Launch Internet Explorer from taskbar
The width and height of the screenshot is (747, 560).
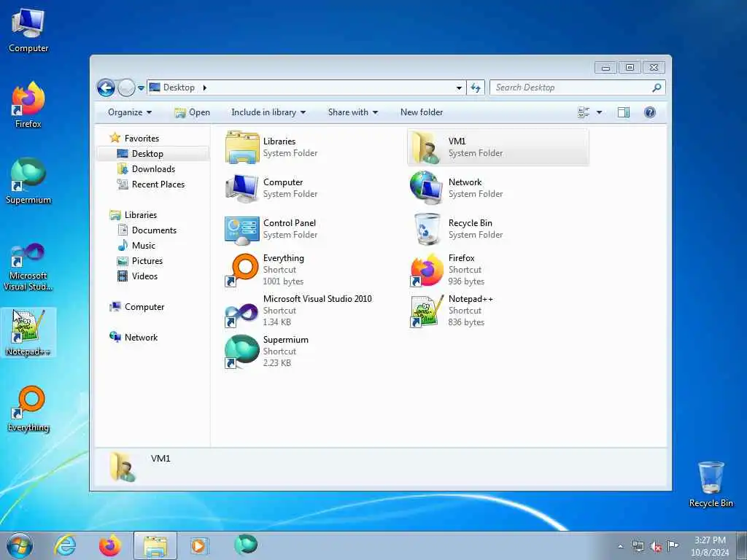tap(64, 545)
